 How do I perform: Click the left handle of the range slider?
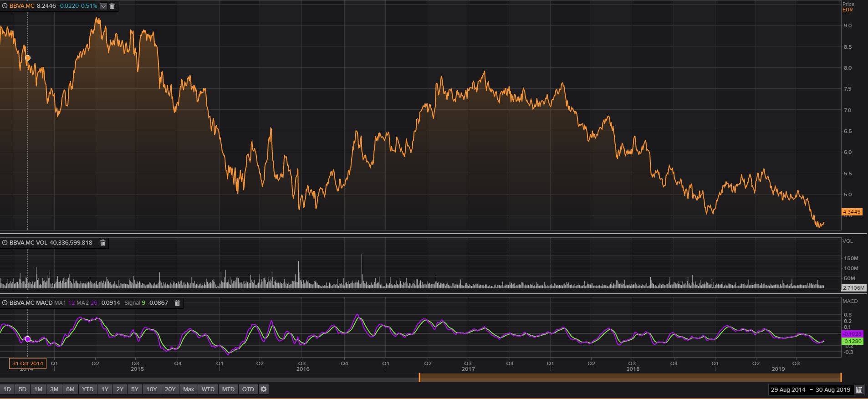419,377
